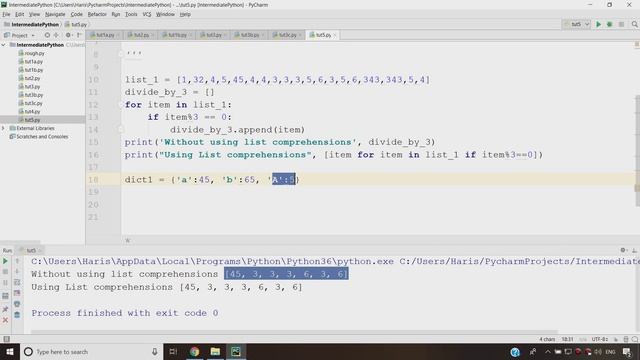
Task: Open the Windows Start menu
Action: [x=10, y=352]
